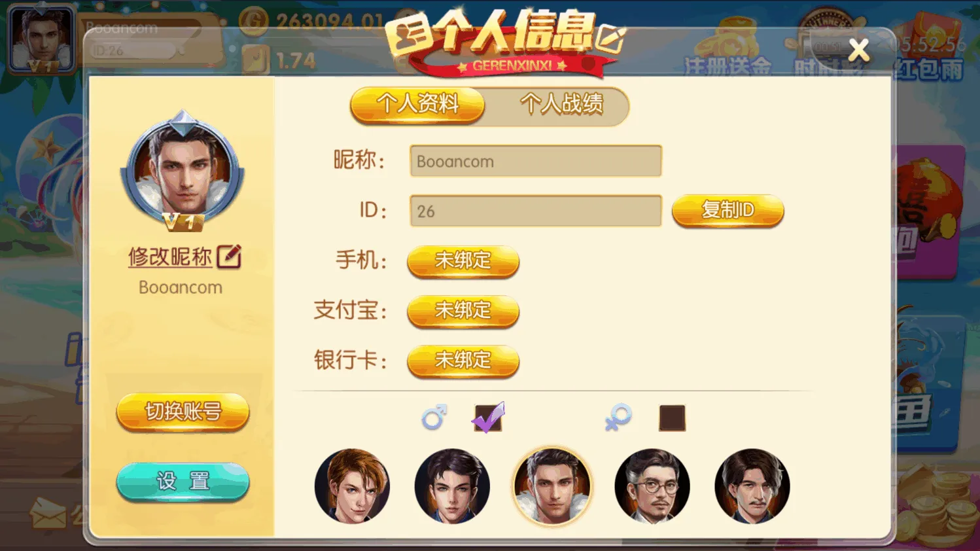
Task: Bind Alipay via 支付宝 未绑定 button
Action: pos(463,311)
